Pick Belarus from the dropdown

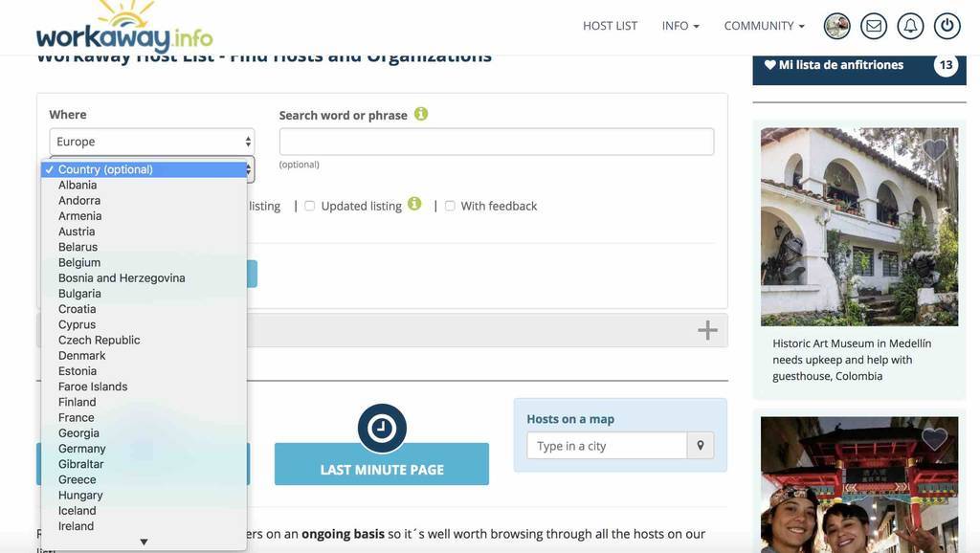[144, 247]
